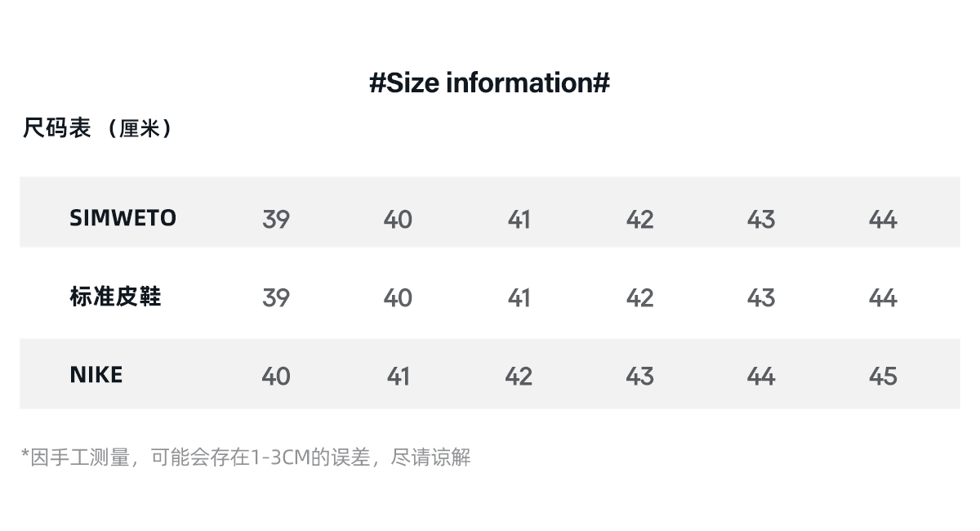Image resolution: width=980 pixels, height=531 pixels.
Task: Click size 42 in the 标准皮鞋 row
Action: [639, 297]
